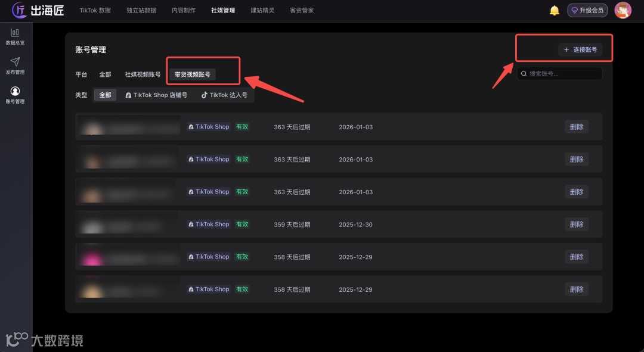Focus the 搜索账号 search field
The image size is (644, 352).
coord(559,73)
